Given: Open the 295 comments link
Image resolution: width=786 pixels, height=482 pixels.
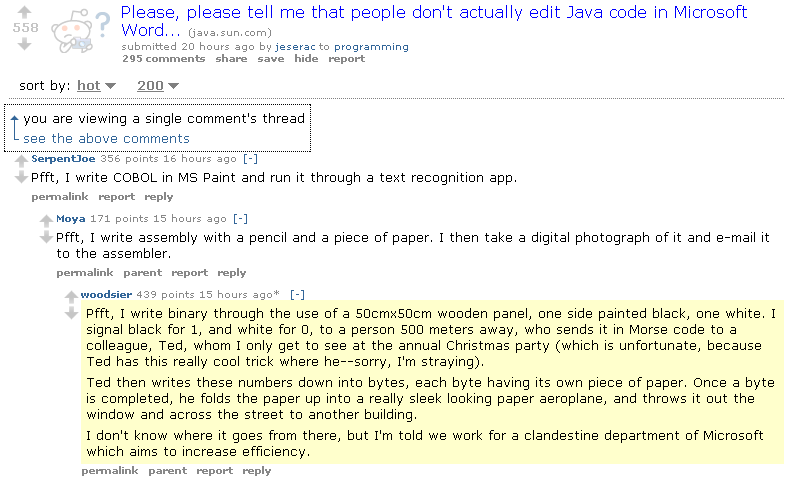Looking at the screenshot, I should (163, 59).
